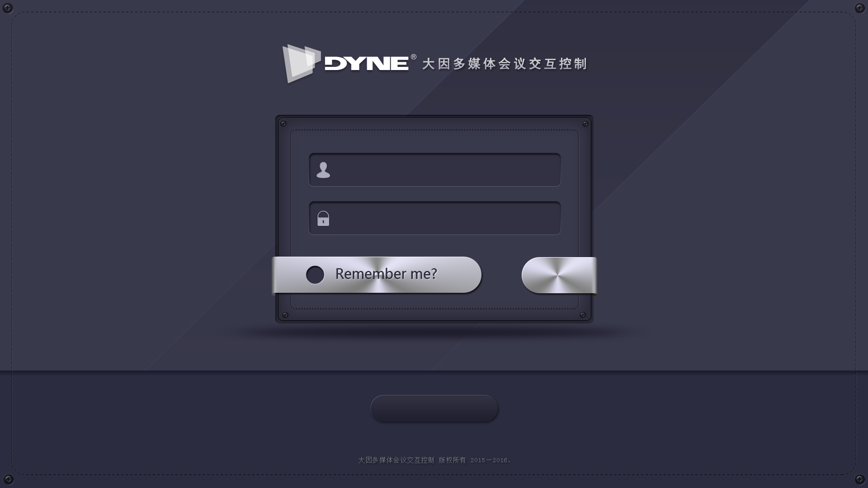Image resolution: width=868 pixels, height=488 pixels.
Task: Click the screw at panel's bottom-left corner
Action: (285, 315)
